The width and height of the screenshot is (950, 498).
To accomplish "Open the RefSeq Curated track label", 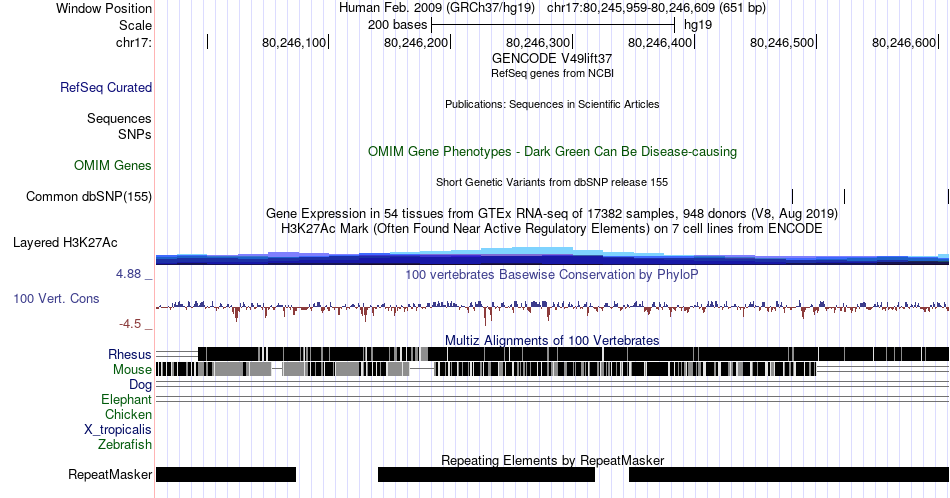I will 106,87.
